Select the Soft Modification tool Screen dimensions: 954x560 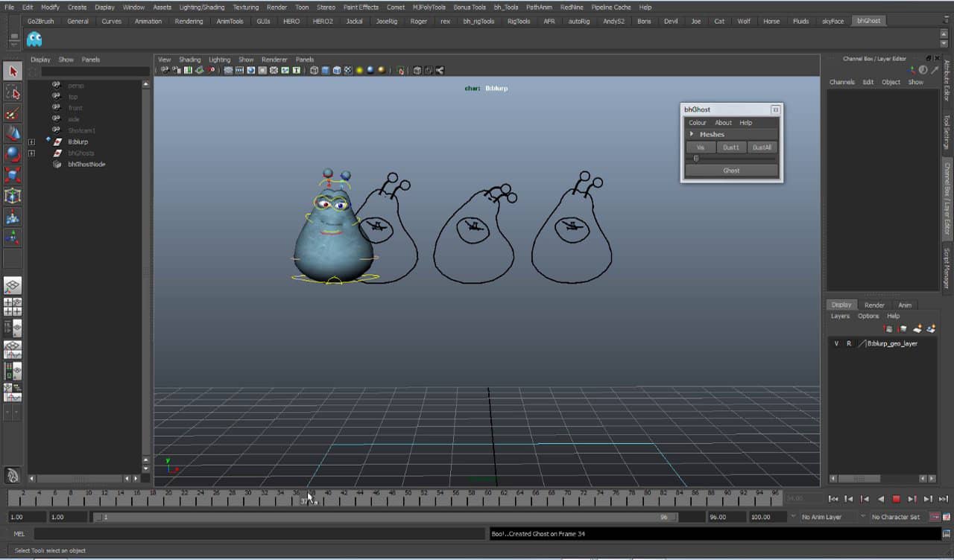pyautogui.click(x=13, y=217)
